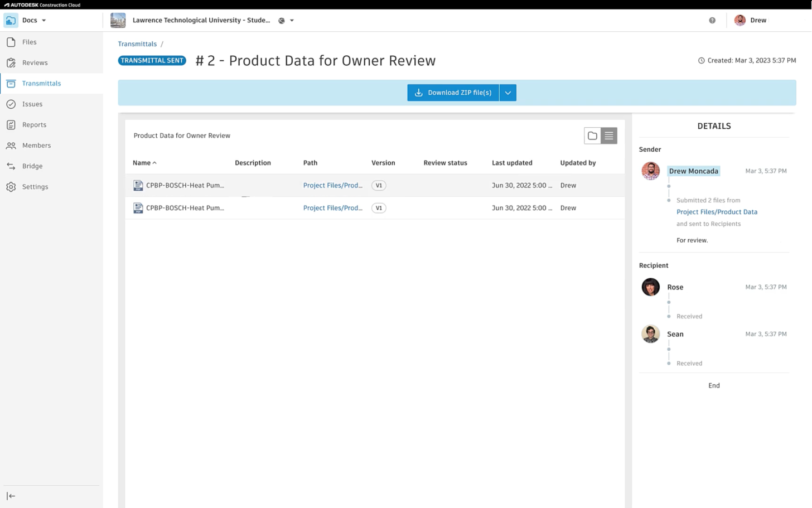The height and width of the screenshot is (508, 812).
Task: Go to Issues in the sidebar
Action: (x=32, y=104)
